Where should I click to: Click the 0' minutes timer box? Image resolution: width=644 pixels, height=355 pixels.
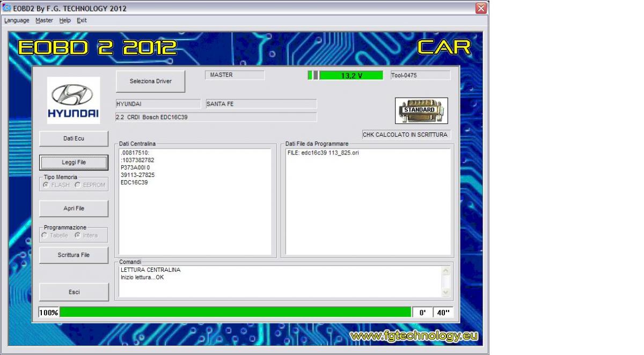pyautogui.click(x=422, y=312)
